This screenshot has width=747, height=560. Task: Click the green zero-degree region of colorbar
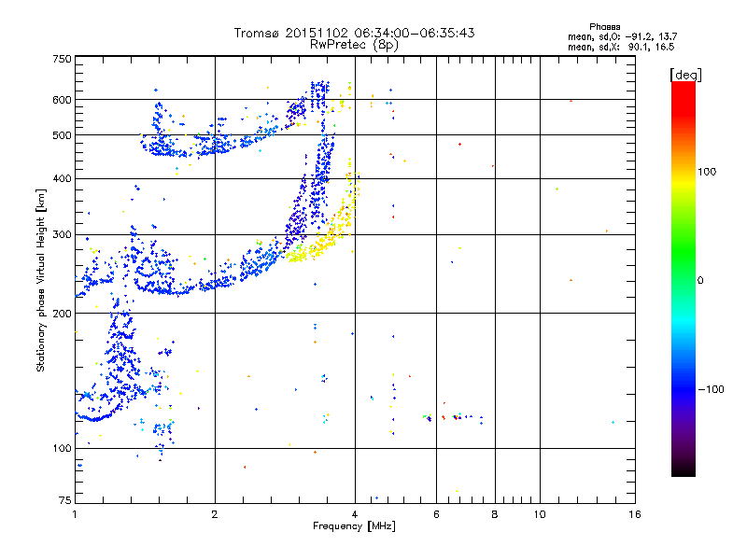(x=684, y=279)
